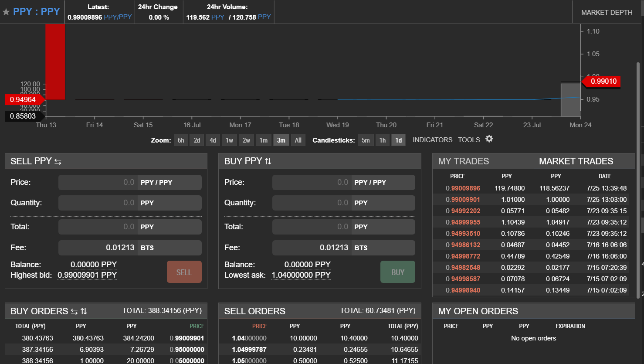Image resolution: width=644 pixels, height=364 pixels.
Task: Set chart zoom to 4d
Action: point(213,140)
